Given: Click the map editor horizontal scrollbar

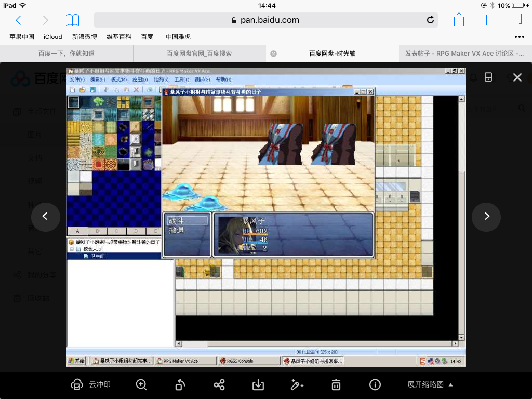Looking at the screenshot, I should (316, 344).
